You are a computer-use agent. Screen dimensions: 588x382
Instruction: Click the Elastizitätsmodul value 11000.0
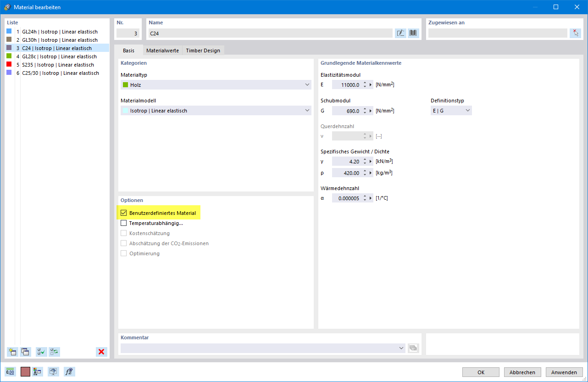click(x=346, y=85)
